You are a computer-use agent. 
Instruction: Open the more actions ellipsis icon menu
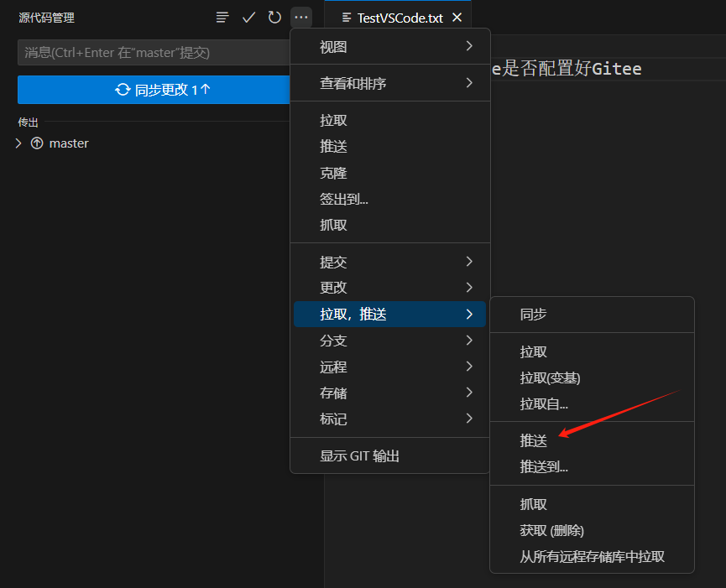[x=301, y=17]
